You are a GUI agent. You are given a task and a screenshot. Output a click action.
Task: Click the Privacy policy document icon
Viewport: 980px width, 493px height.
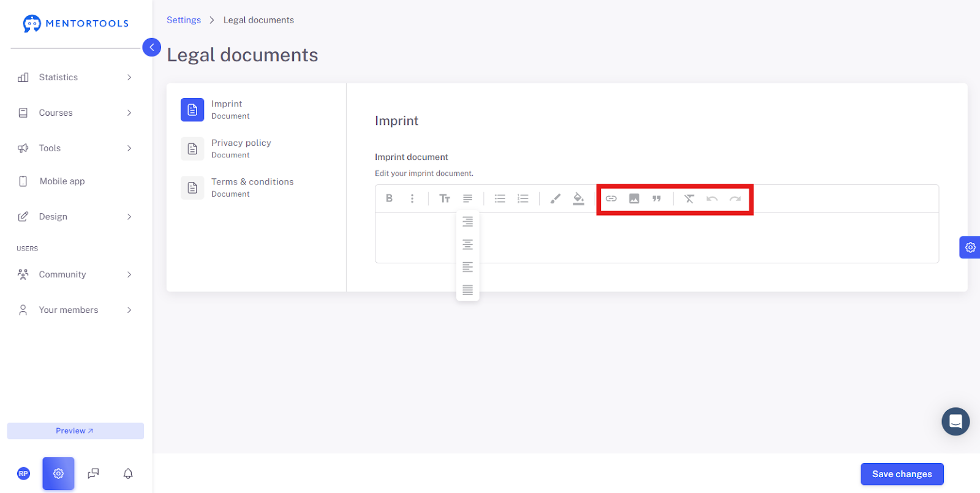tap(192, 149)
